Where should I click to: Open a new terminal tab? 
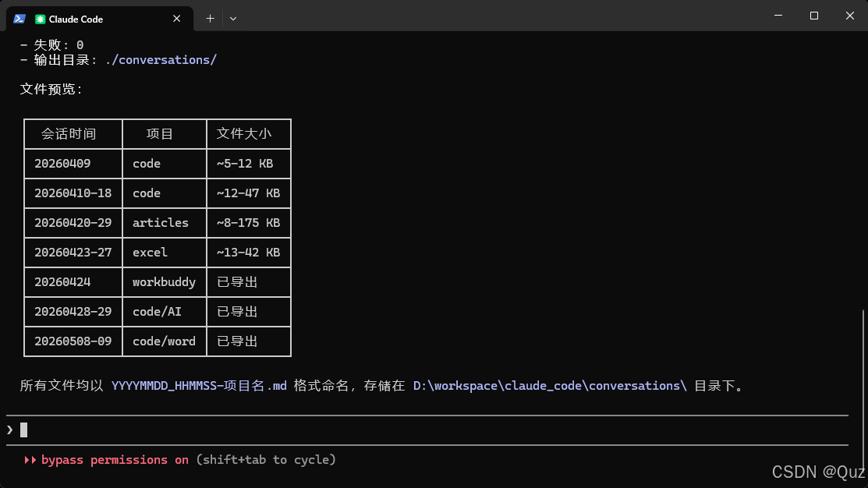click(x=210, y=19)
